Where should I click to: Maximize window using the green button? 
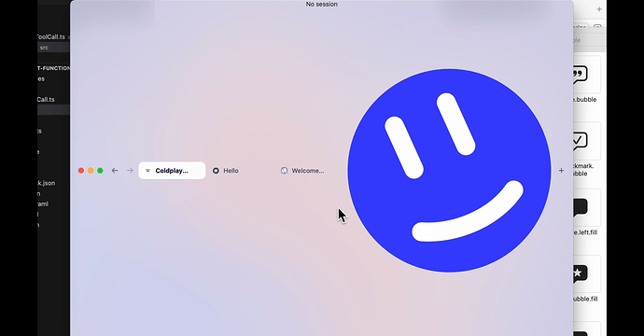tap(100, 171)
